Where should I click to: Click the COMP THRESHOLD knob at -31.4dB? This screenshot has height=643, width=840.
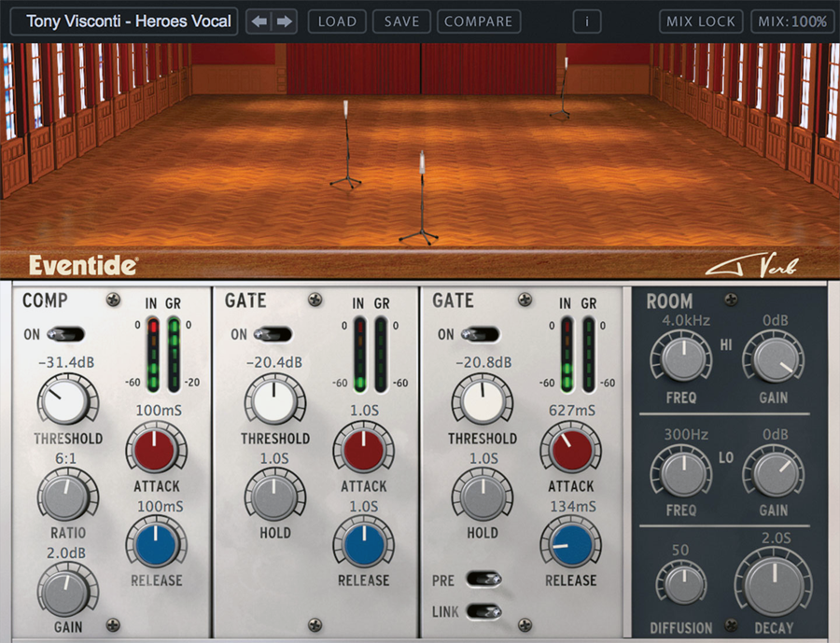pos(67,400)
